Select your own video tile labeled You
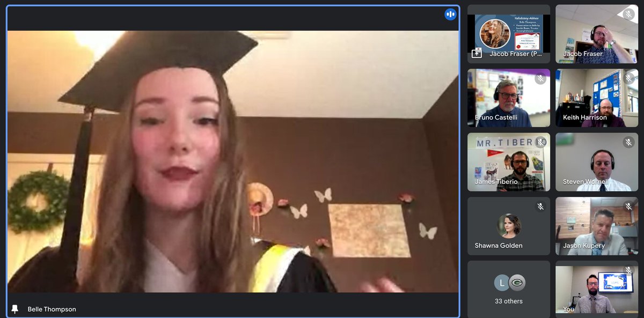This screenshot has width=644, height=318. point(597,290)
